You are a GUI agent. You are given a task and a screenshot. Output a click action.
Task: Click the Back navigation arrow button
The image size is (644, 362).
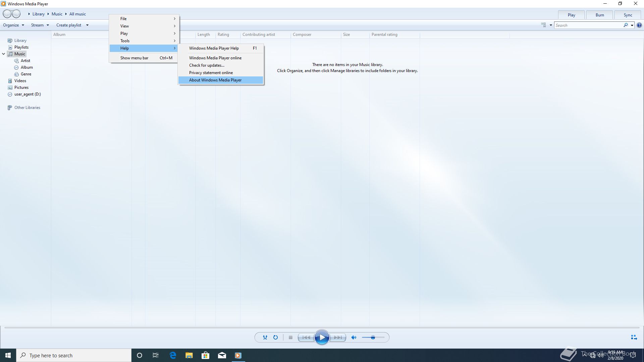[x=7, y=14]
